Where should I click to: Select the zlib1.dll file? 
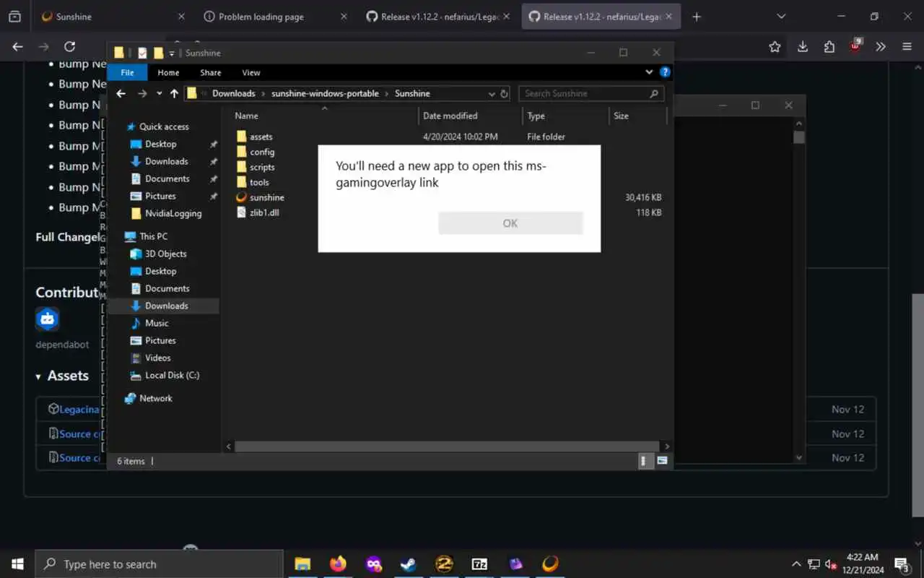tap(264, 212)
